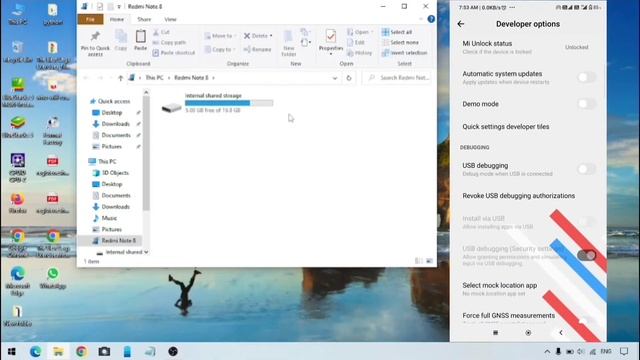
Task: Click the Cut command in ribbon
Action: tap(161, 32)
